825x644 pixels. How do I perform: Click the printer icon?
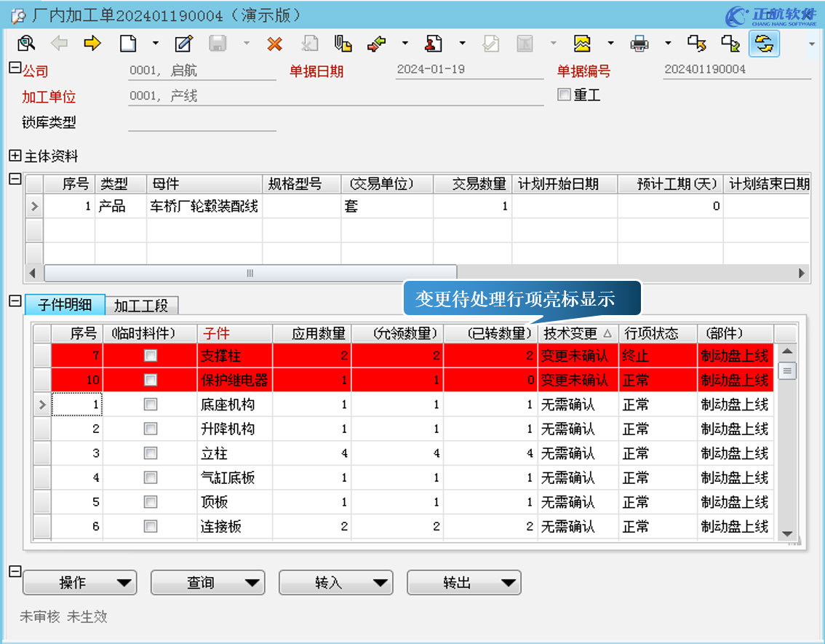(x=639, y=44)
